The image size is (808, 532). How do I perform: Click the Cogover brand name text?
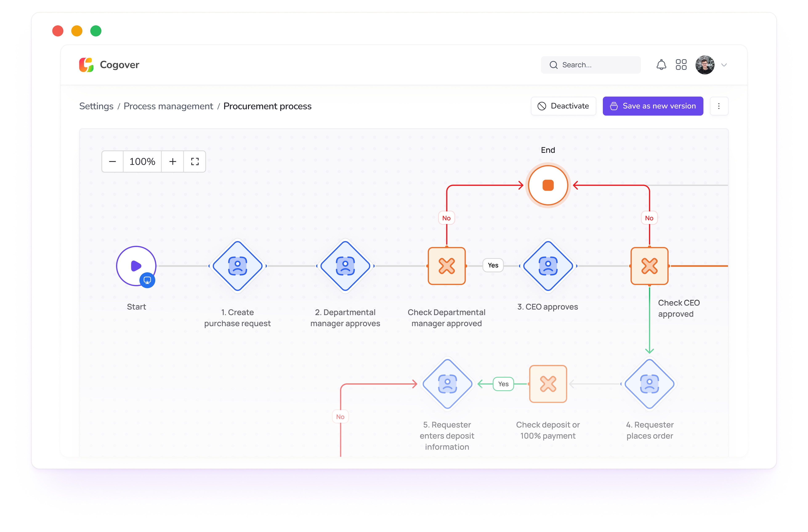click(x=120, y=65)
